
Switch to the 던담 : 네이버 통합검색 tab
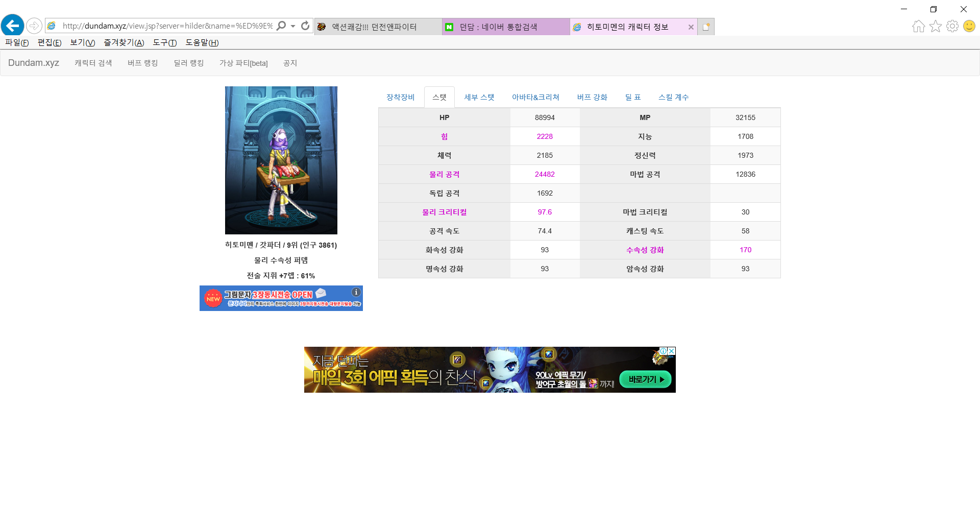tap(506, 27)
